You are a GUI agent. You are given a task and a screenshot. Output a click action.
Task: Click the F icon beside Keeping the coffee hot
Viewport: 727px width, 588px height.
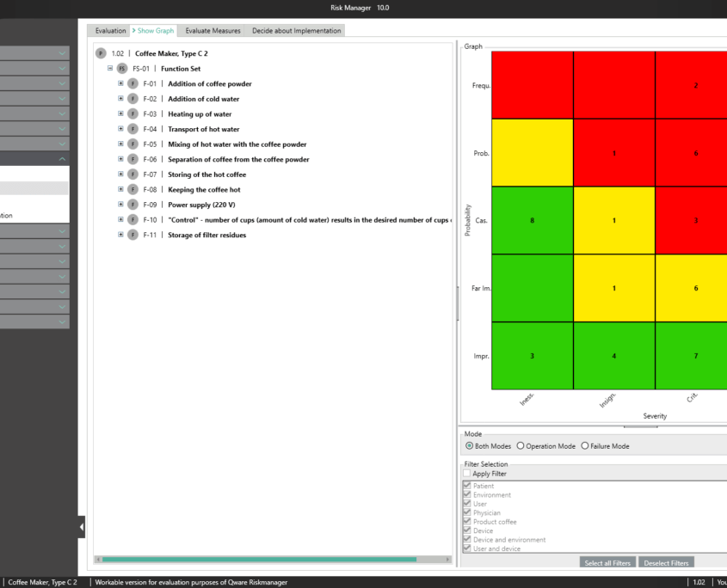coord(132,190)
